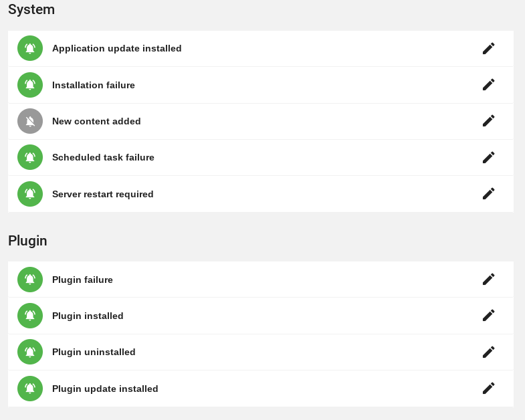Open pencil editor for Plugin installed
The height and width of the screenshot is (420, 525).
pyautogui.click(x=488, y=315)
